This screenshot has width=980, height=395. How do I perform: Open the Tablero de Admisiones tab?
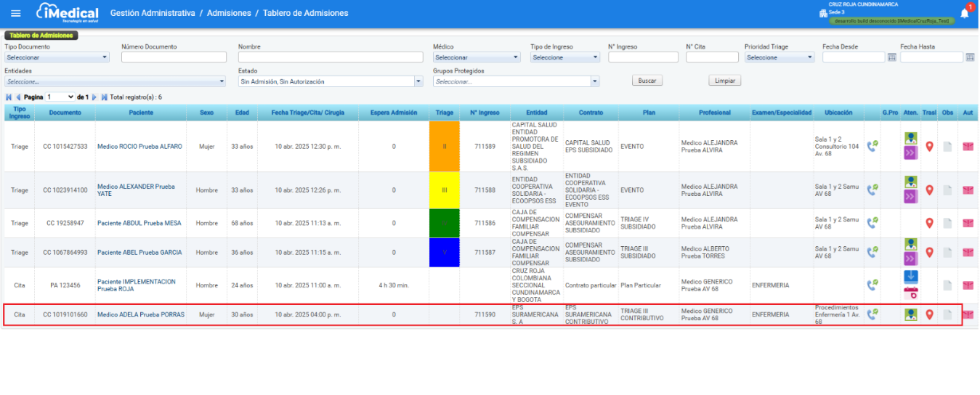41,35
